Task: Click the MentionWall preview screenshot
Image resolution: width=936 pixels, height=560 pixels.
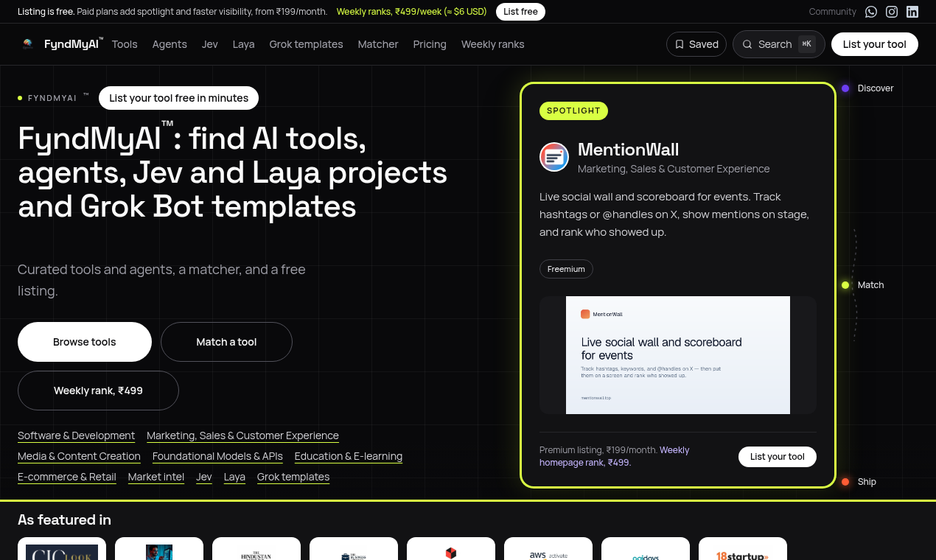Action: 678,355
